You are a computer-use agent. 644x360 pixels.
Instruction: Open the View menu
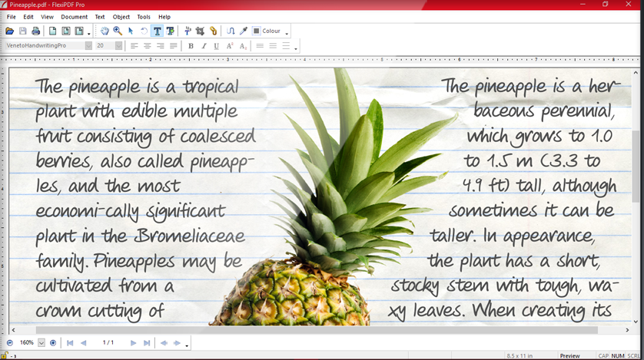[x=47, y=17]
